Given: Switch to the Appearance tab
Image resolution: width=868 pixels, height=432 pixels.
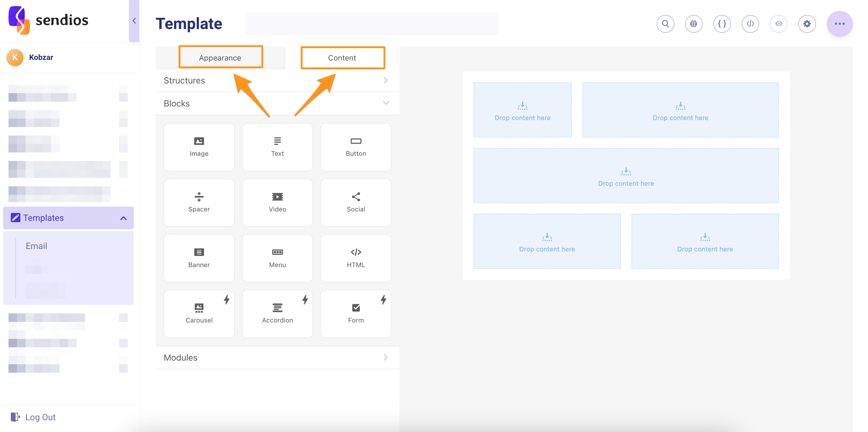Looking at the screenshot, I should pyautogui.click(x=220, y=57).
